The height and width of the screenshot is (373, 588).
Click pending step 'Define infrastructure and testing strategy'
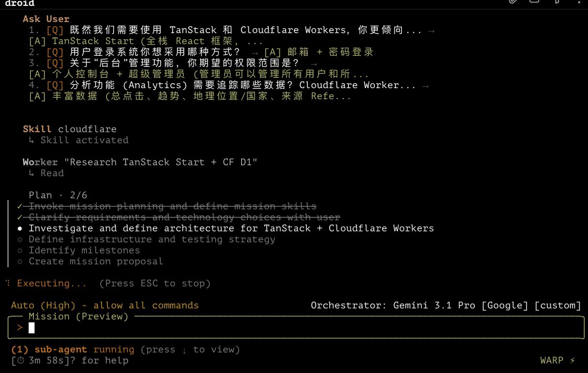[x=152, y=239]
